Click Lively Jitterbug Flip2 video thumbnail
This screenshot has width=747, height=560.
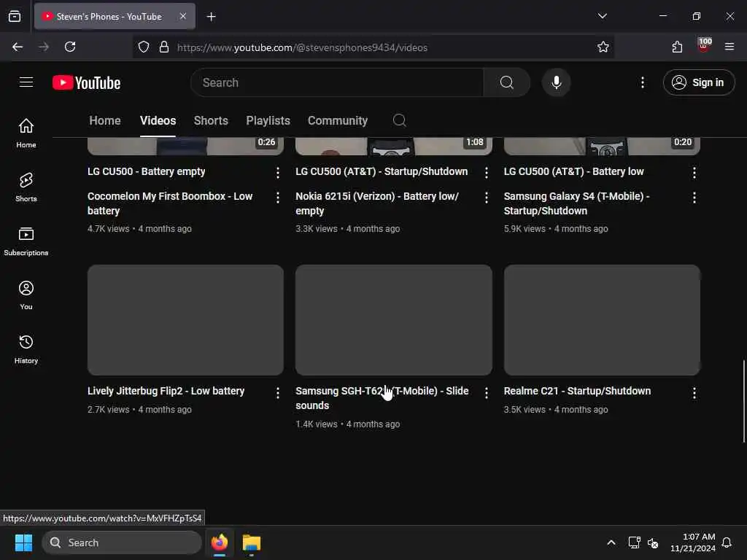[x=185, y=320]
